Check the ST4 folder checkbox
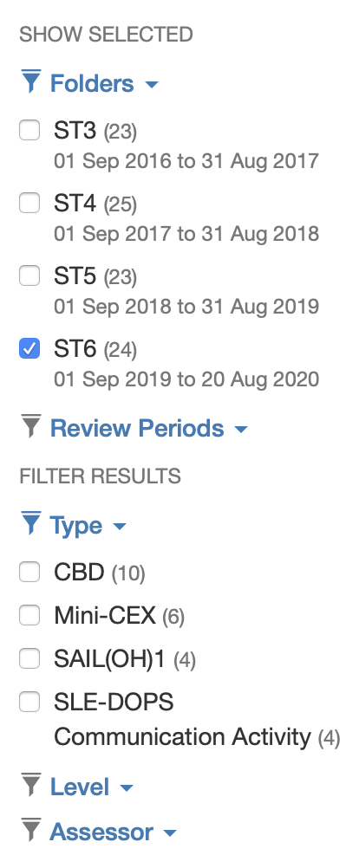359x868 pixels. [29, 204]
